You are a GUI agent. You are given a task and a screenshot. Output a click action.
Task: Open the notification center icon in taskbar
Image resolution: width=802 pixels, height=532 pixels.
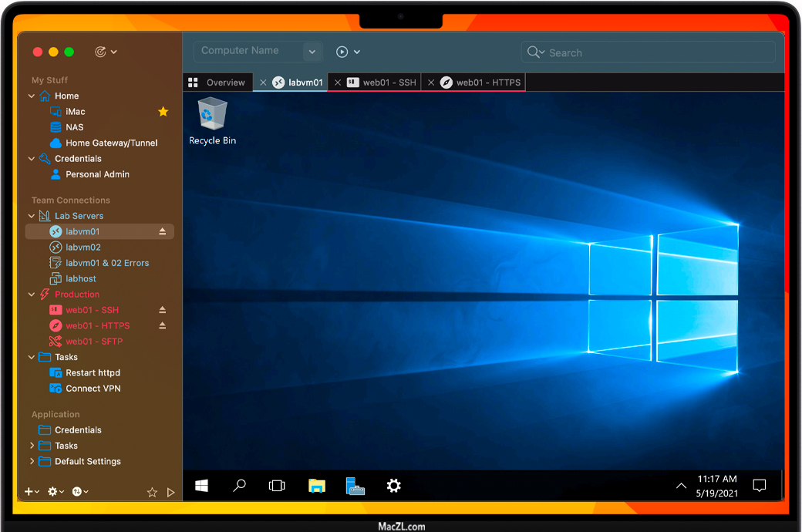(760, 486)
